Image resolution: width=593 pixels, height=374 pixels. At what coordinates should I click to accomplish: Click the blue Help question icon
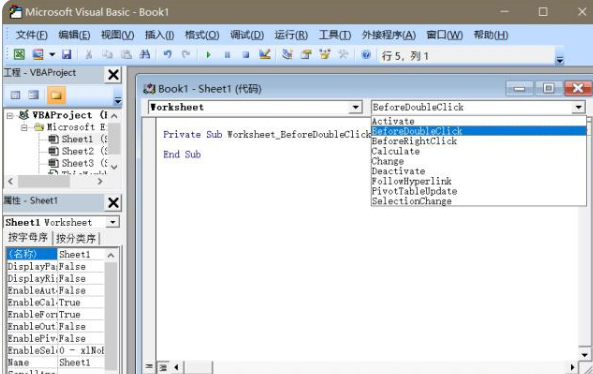(366, 54)
